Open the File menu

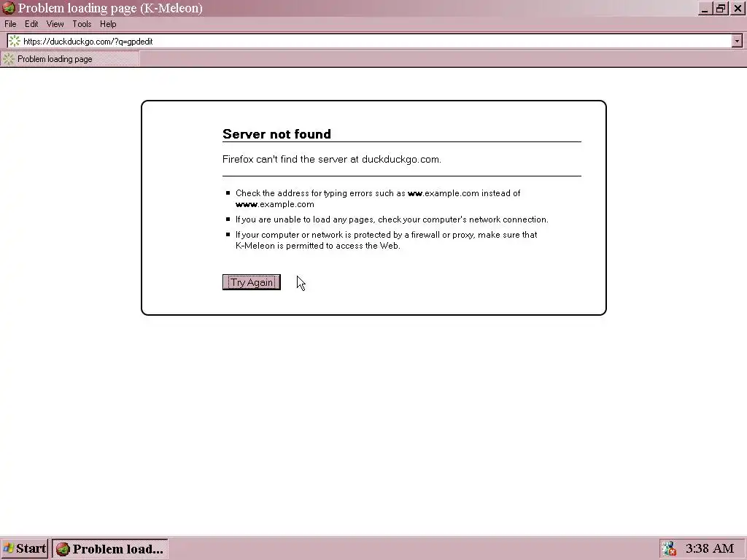pyautogui.click(x=10, y=24)
